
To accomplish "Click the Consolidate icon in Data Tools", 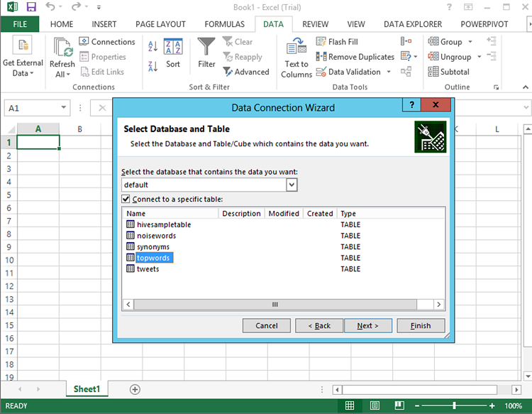I will coord(406,41).
